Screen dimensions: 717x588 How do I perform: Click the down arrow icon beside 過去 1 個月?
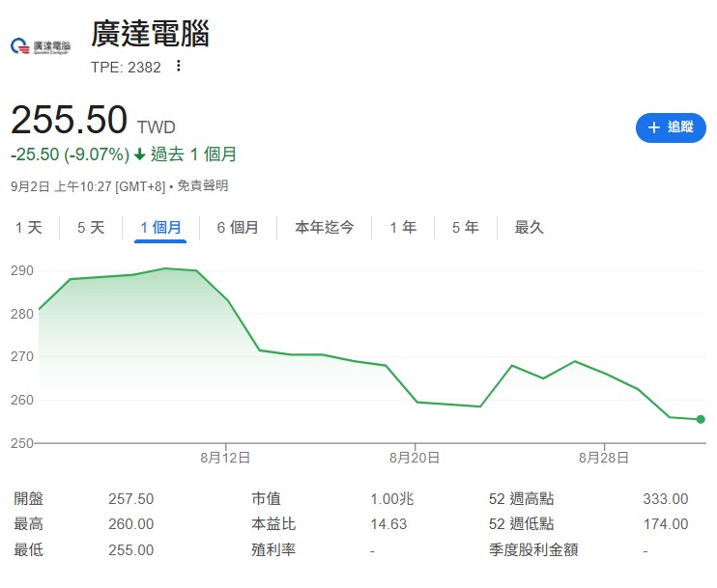coord(140,154)
